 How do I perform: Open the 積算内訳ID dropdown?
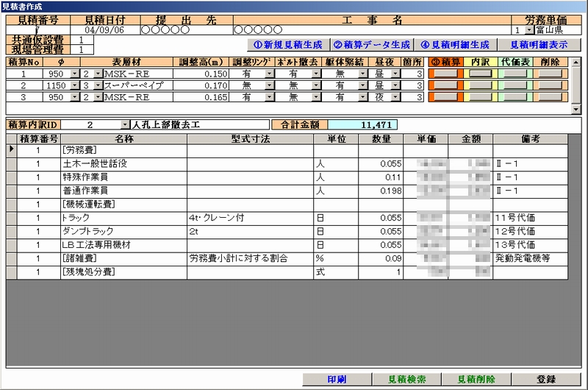coord(124,125)
